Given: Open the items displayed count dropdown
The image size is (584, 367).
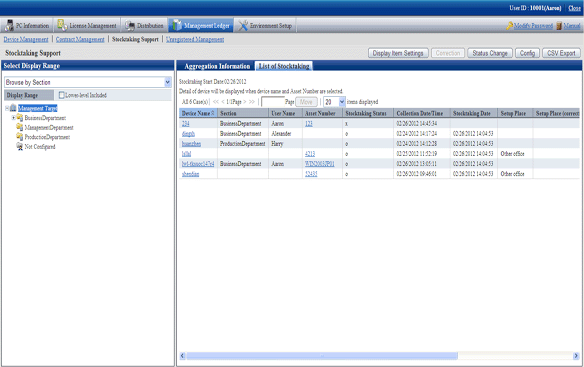Looking at the screenshot, I should [x=334, y=102].
